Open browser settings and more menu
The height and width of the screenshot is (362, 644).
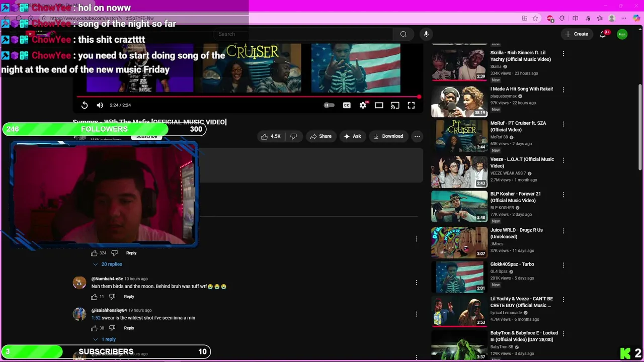click(x=624, y=18)
